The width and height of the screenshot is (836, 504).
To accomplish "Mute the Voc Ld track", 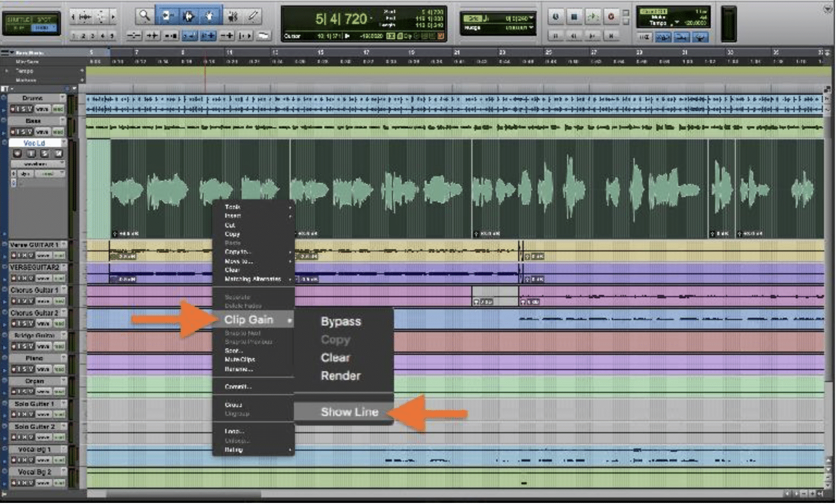I will (58, 154).
